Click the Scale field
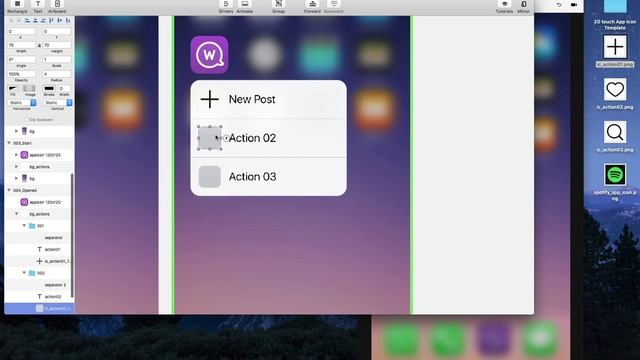This screenshot has width=640, height=360. 57,60
